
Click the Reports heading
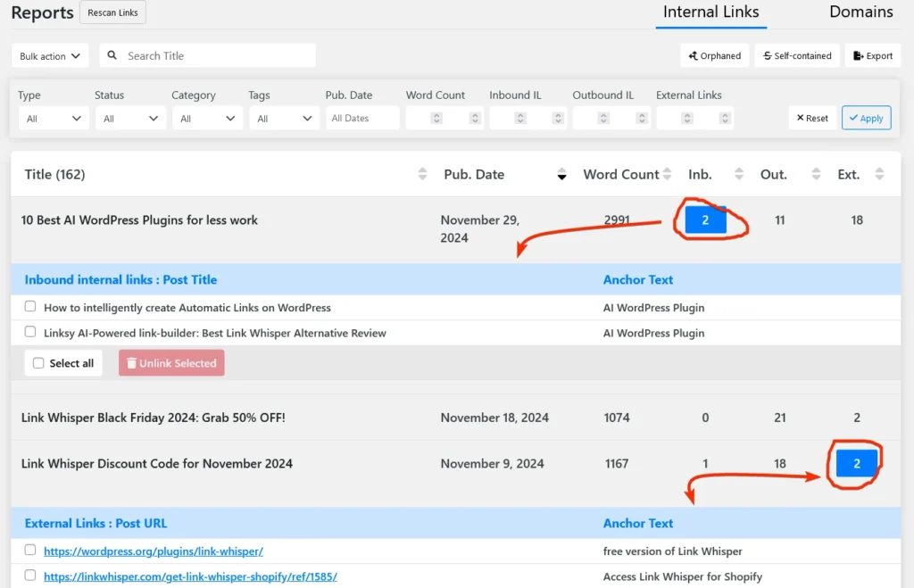tap(42, 12)
